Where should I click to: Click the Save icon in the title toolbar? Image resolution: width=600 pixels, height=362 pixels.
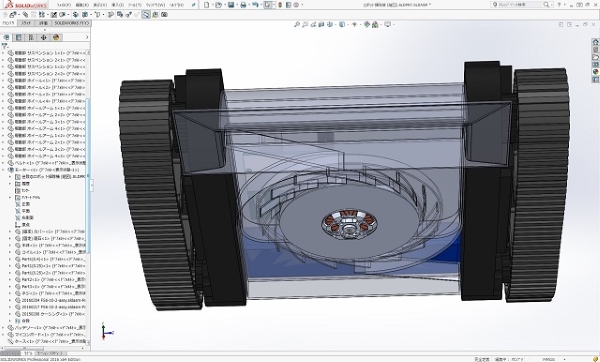pos(231,5)
